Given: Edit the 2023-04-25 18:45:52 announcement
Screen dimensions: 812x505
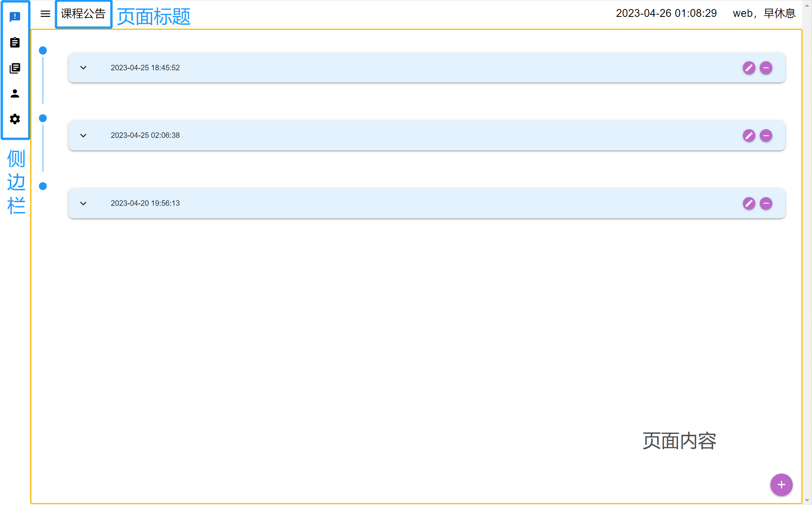Looking at the screenshot, I should coord(749,68).
